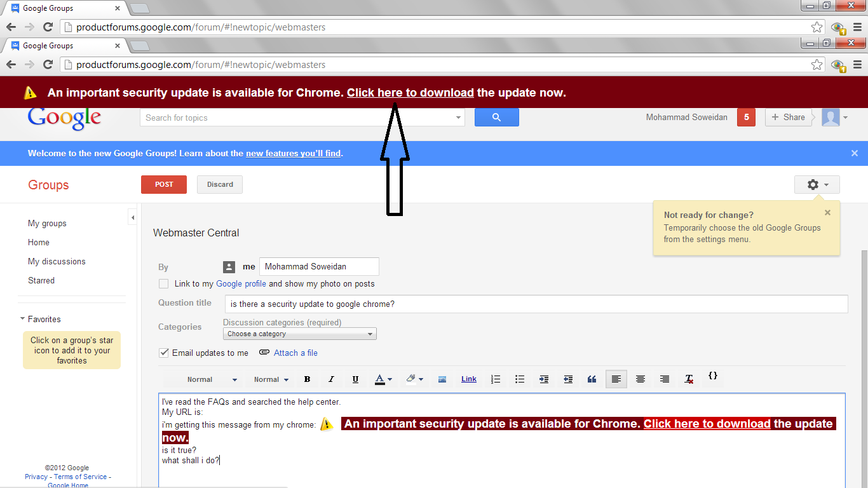Open the Google profile link

[241, 284]
